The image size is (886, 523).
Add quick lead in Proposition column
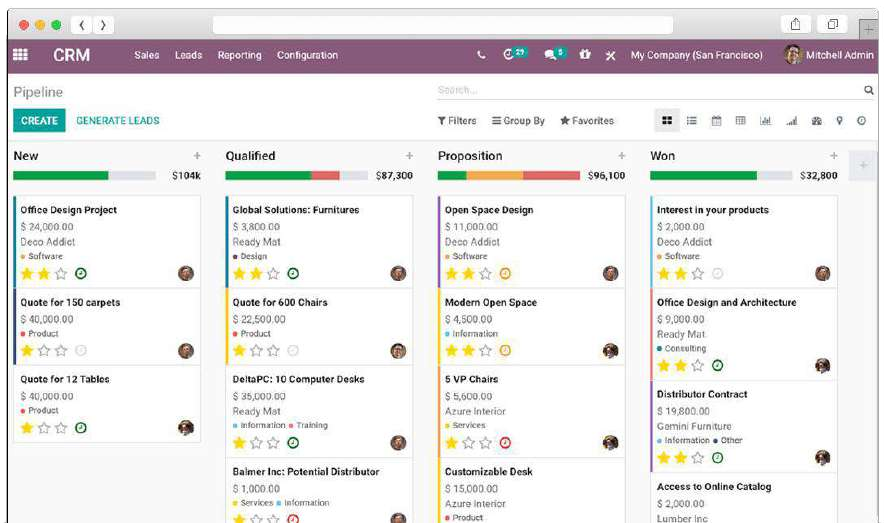click(622, 156)
